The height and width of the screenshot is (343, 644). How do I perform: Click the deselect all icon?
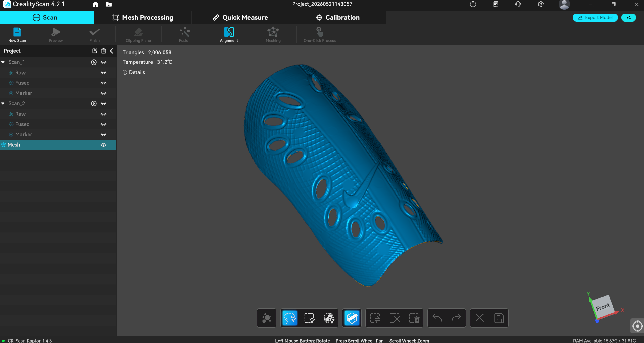coord(395,318)
